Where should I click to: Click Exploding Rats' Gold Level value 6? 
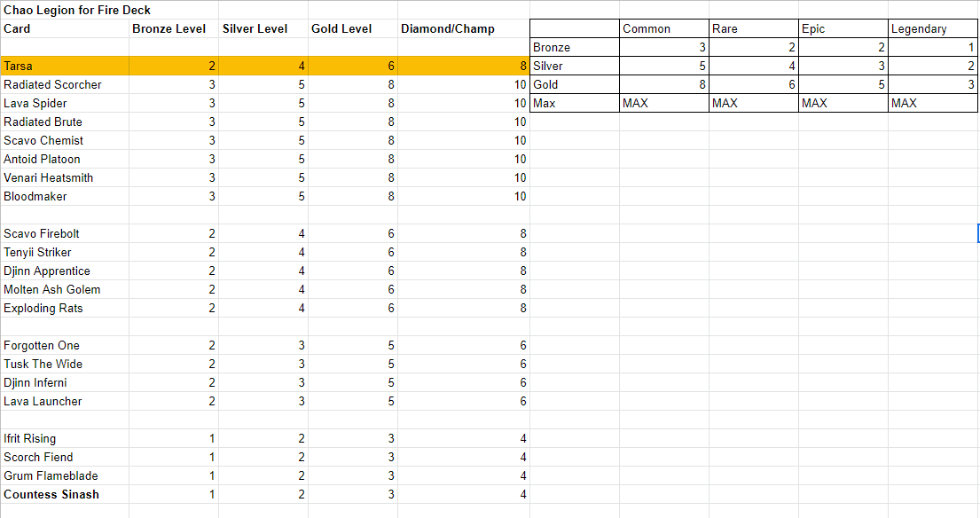point(352,308)
